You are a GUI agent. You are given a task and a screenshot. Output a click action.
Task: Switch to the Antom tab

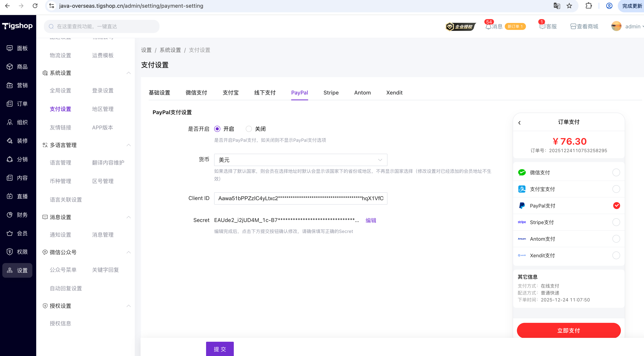[x=362, y=93]
